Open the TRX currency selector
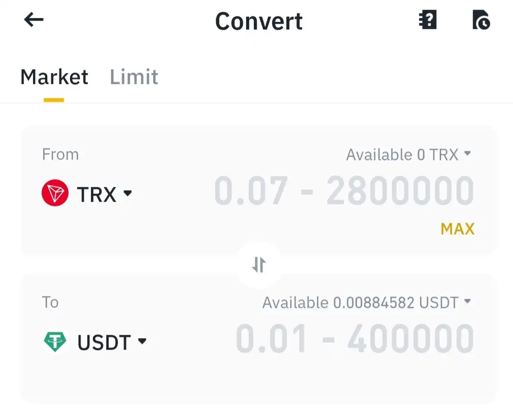The width and height of the screenshot is (513, 420). pyautogui.click(x=103, y=193)
